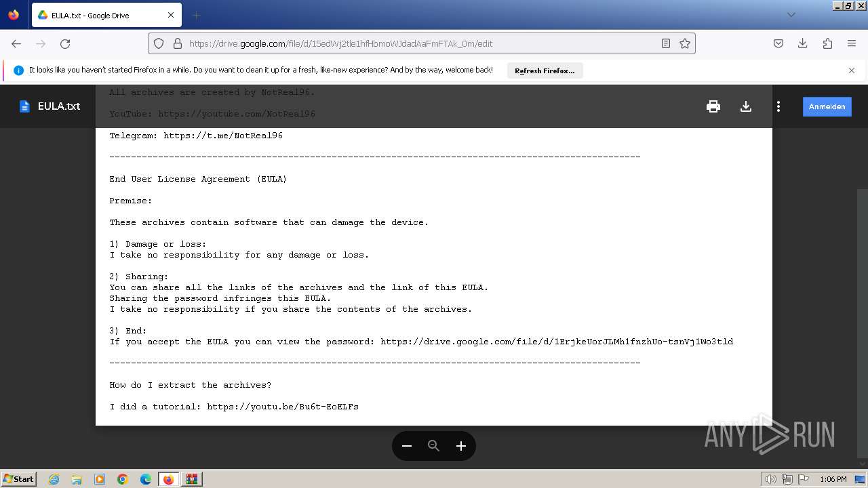868x488 pixels.
Task: Open the list all tabs dropdown arrow
Action: point(791,15)
